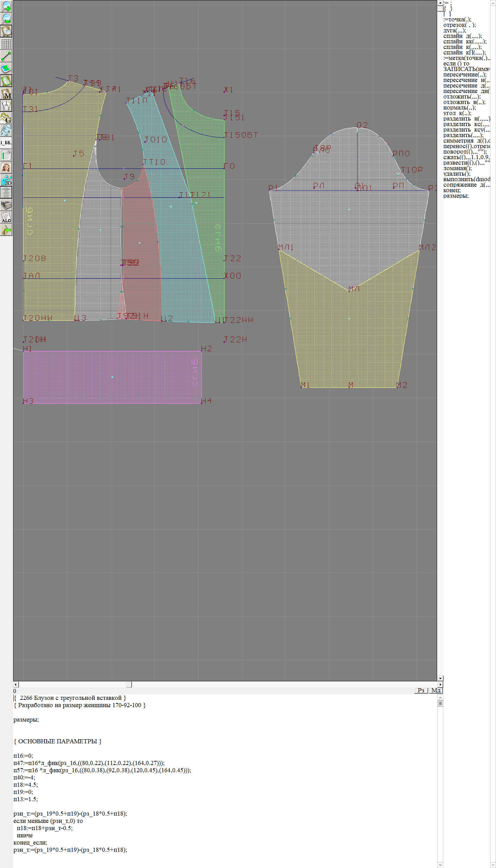The height and width of the screenshot is (868, 496).
Task: Click the ALG algorithm icon
Action: click(6, 217)
